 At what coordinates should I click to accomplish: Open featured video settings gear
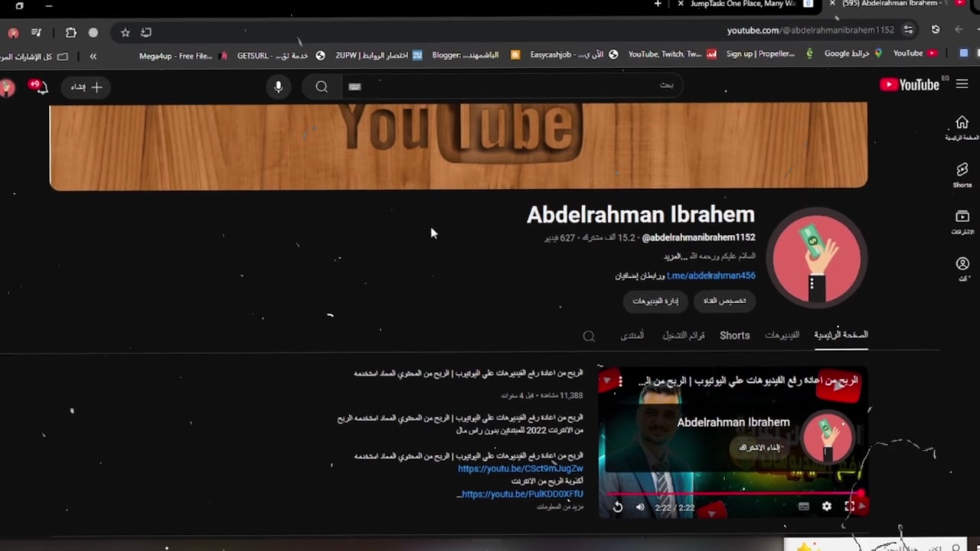point(827,506)
